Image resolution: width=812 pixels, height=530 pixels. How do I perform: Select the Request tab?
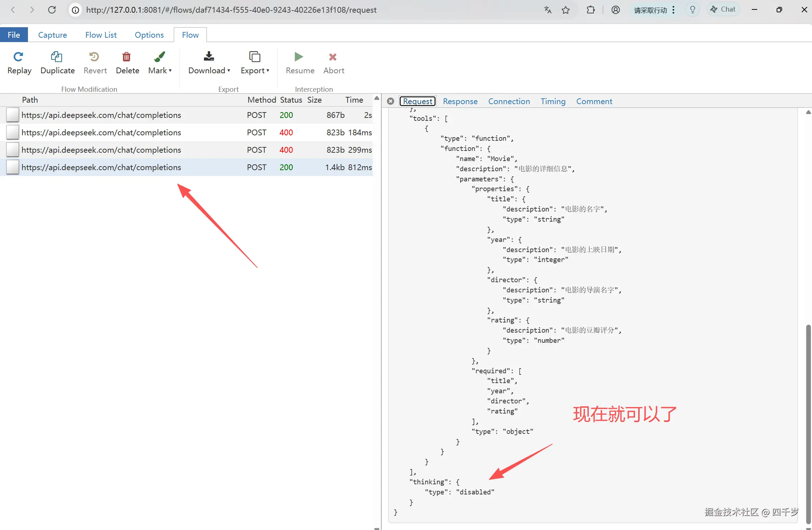pyautogui.click(x=417, y=101)
